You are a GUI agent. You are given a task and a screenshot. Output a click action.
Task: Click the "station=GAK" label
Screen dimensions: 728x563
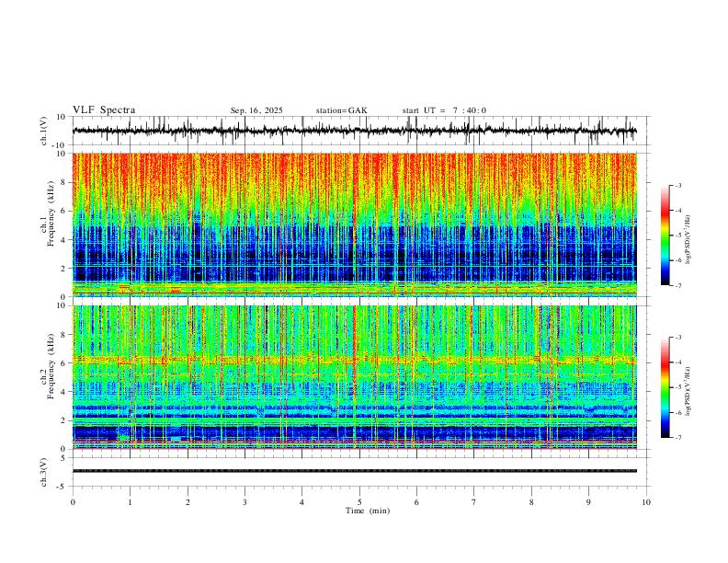pyautogui.click(x=341, y=110)
